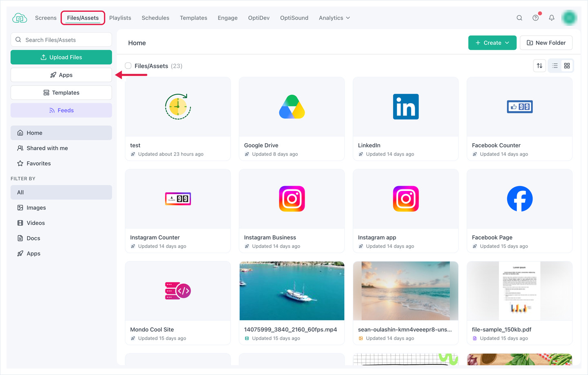
Task: Open the Facebook Page icon
Action: 520,199
